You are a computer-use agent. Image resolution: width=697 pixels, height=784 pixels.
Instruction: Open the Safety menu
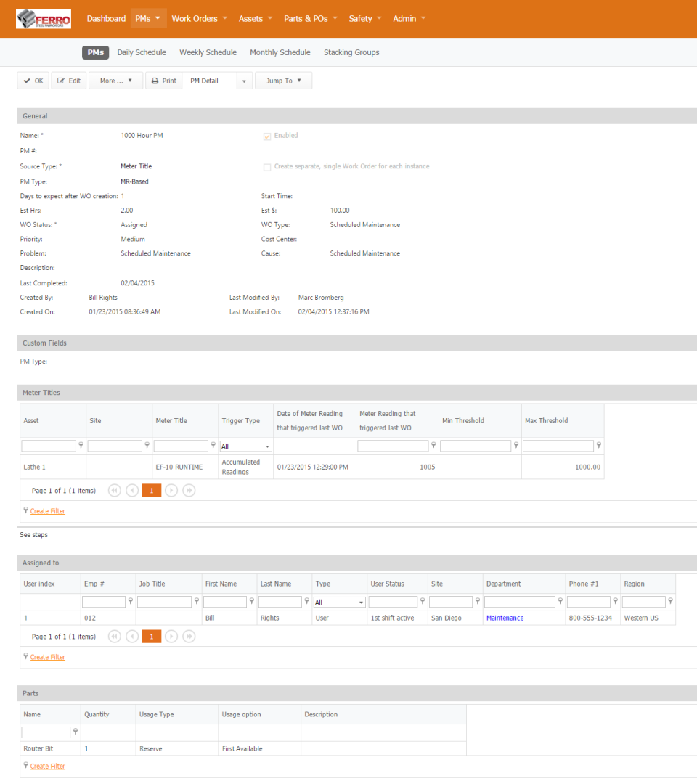[x=365, y=18]
